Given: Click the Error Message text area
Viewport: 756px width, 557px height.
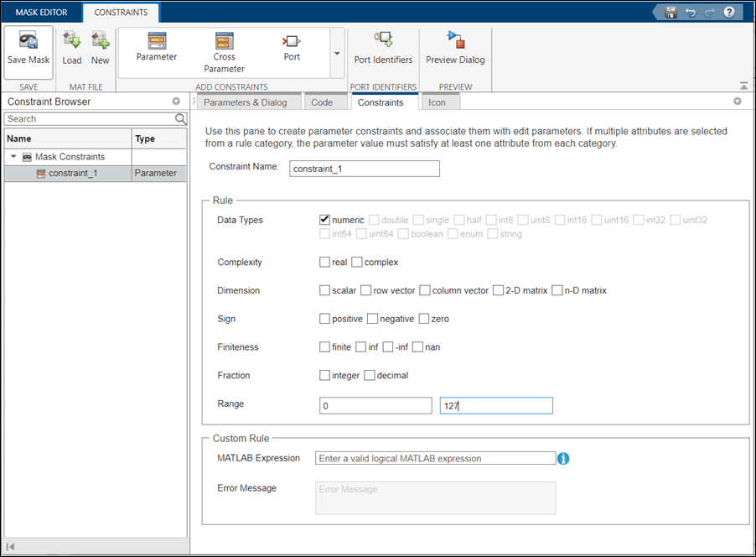Looking at the screenshot, I should [x=435, y=497].
